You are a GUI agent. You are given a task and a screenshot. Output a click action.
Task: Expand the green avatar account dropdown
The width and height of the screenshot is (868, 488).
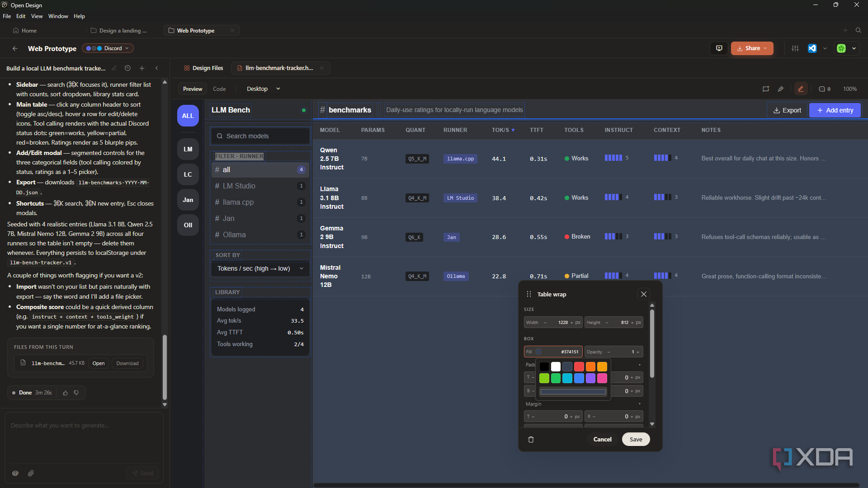click(x=854, y=48)
